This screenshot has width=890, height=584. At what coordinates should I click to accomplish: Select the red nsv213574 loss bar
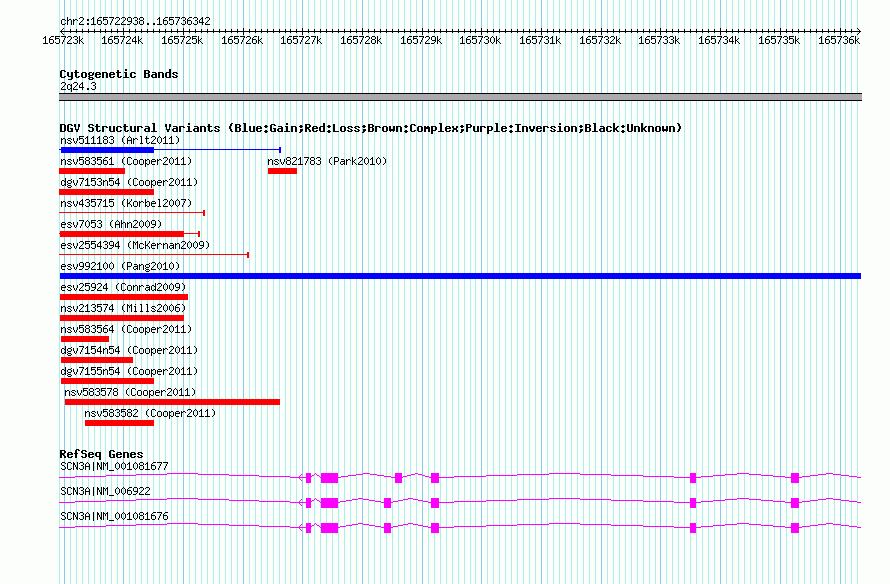(x=121, y=318)
